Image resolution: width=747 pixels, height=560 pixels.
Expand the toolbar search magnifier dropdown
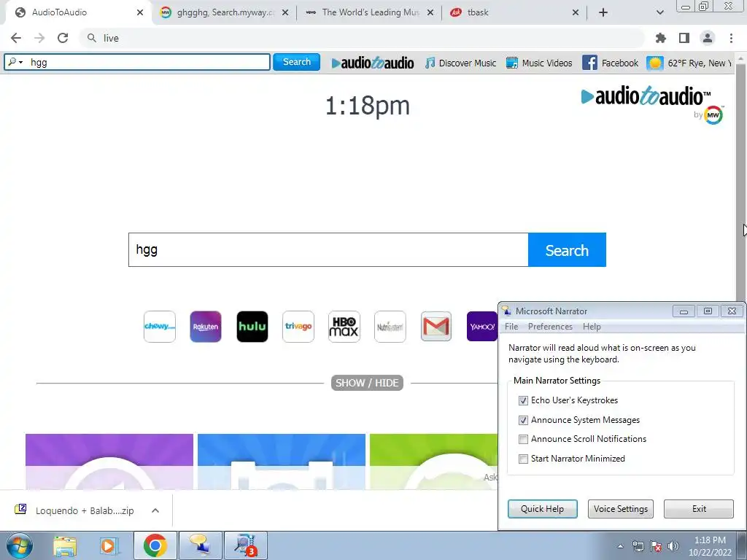click(15, 62)
